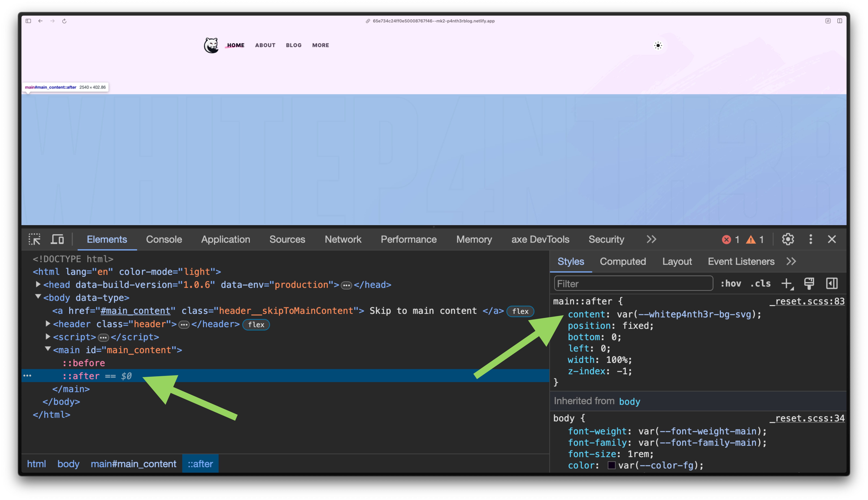Switch to the Elements tab
The image size is (868, 500).
point(107,239)
